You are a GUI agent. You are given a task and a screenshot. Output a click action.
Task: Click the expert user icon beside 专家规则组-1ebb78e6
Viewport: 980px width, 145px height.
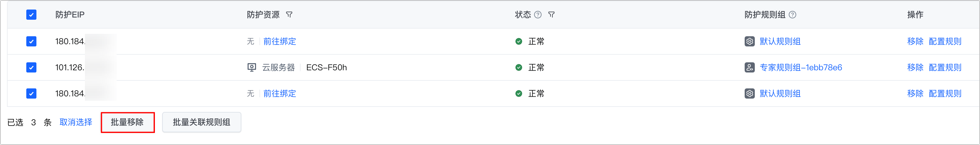[x=749, y=67]
